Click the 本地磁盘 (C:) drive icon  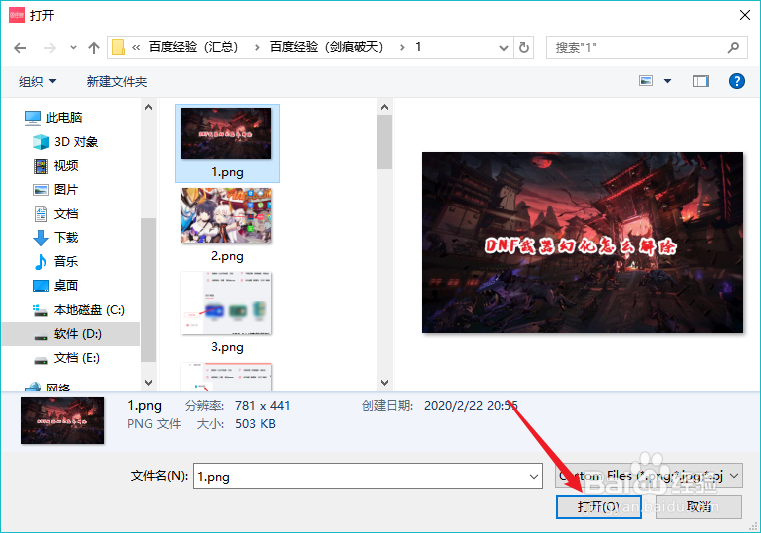pyautogui.click(x=40, y=310)
